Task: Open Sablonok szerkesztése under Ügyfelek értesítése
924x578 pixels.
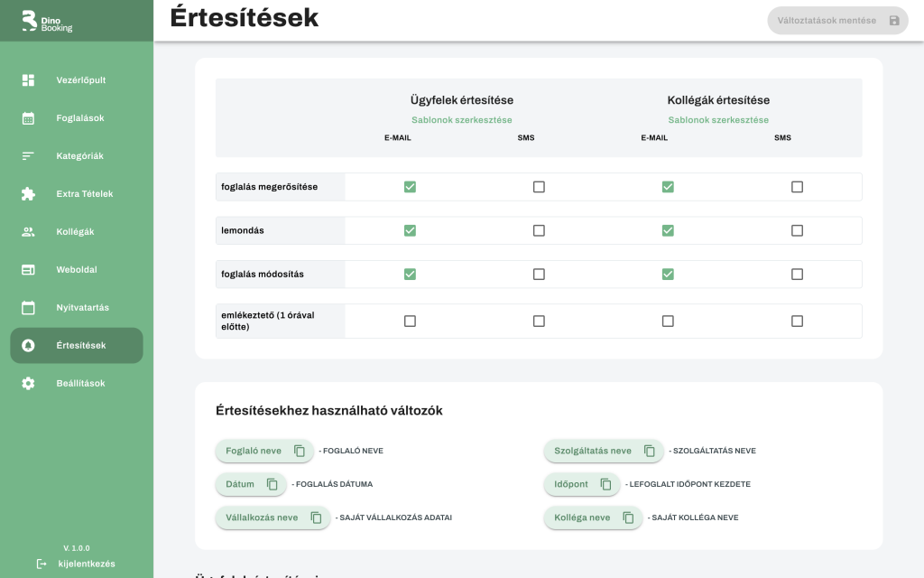Action: (x=461, y=120)
